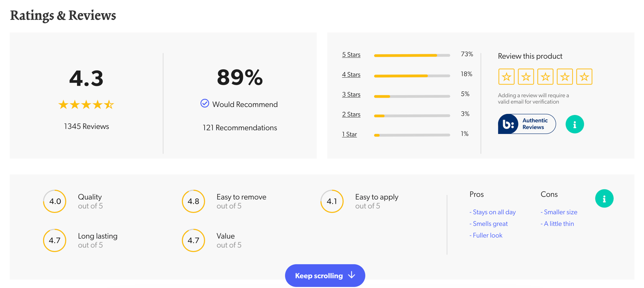Filter reviews by 4 Stars
The width and height of the screenshot is (644, 288).
[x=351, y=75]
